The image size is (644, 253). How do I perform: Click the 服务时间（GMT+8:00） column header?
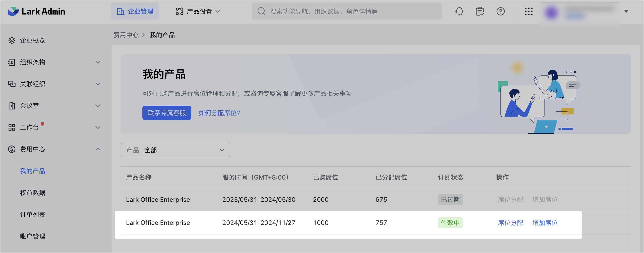tap(257, 177)
